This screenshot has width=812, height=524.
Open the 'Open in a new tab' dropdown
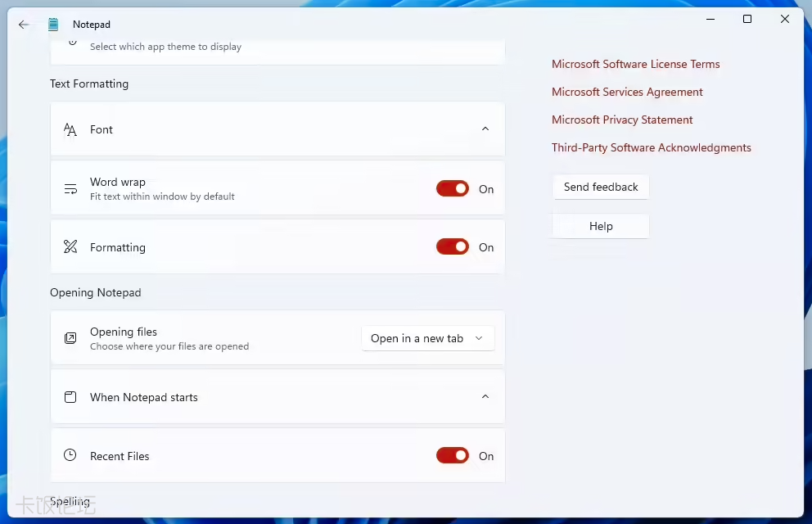click(428, 338)
